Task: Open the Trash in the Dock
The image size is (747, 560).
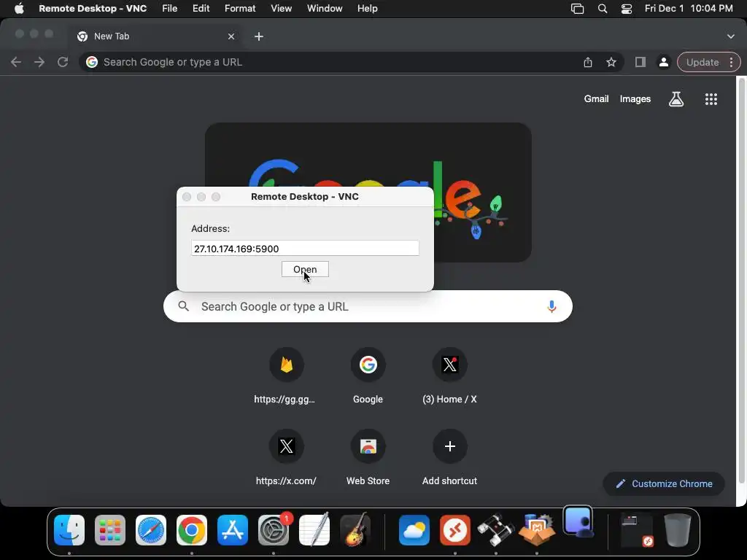Action: coord(678,530)
